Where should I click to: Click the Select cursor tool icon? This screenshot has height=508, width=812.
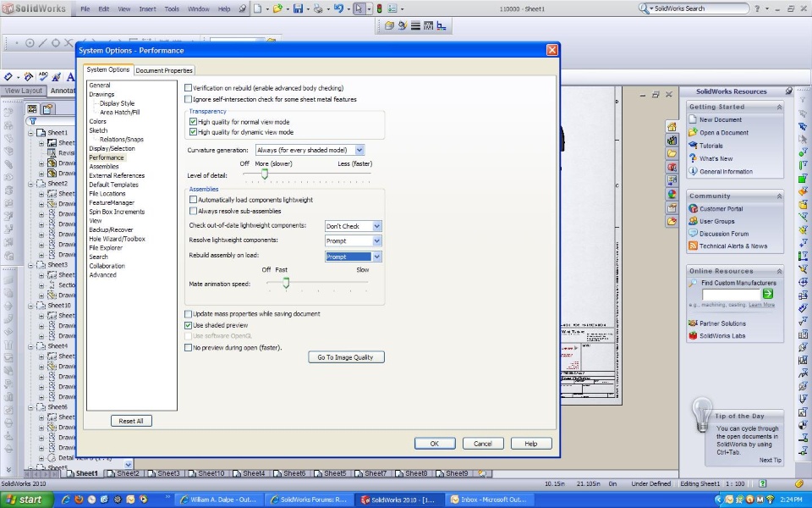[x=359, y=8]
